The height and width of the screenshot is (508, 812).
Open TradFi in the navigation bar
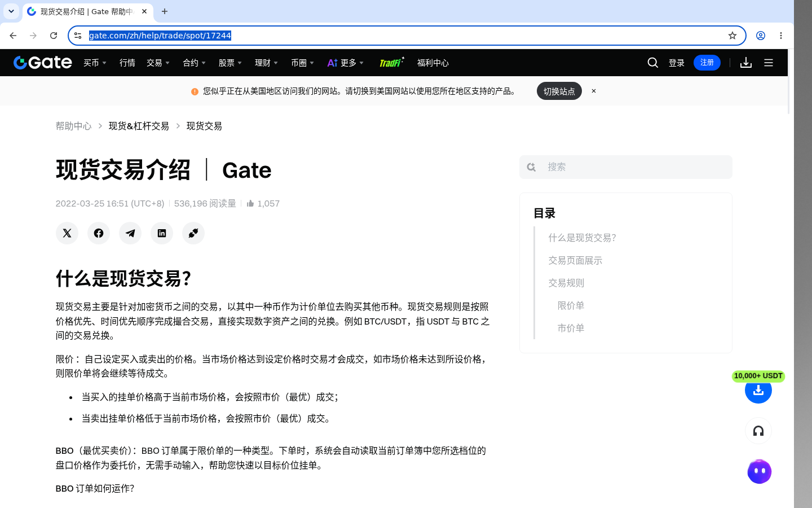(x=391, y=62)
